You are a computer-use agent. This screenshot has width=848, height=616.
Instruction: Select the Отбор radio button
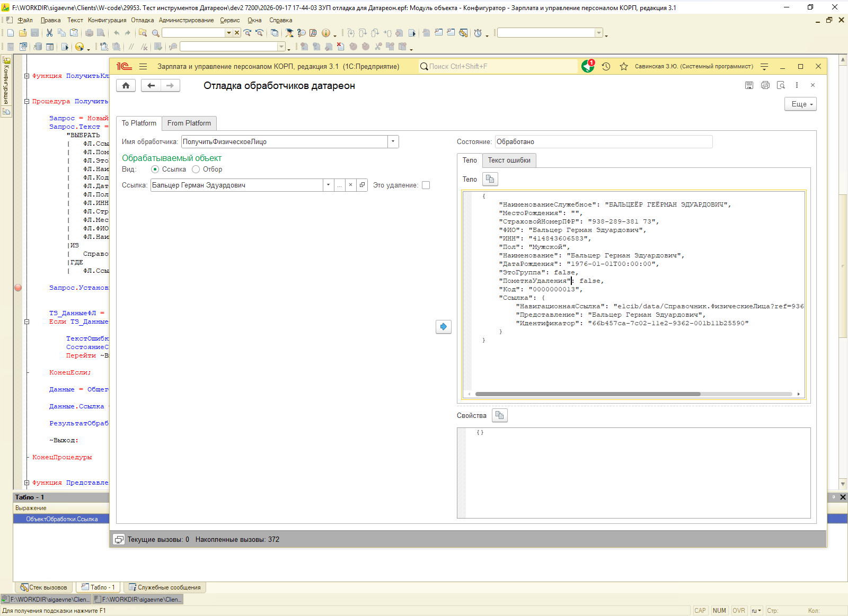pyautogui.click(x=196, y=169)
